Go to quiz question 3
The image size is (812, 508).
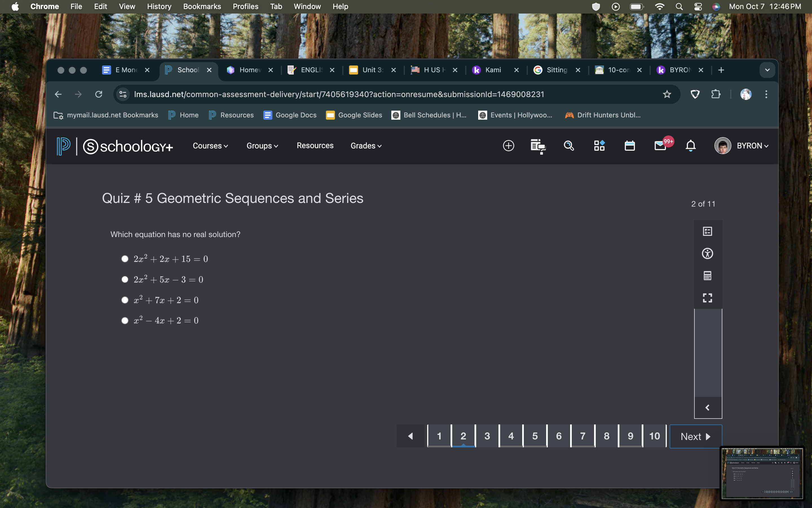pyautogui.click(x=487, y=436)
